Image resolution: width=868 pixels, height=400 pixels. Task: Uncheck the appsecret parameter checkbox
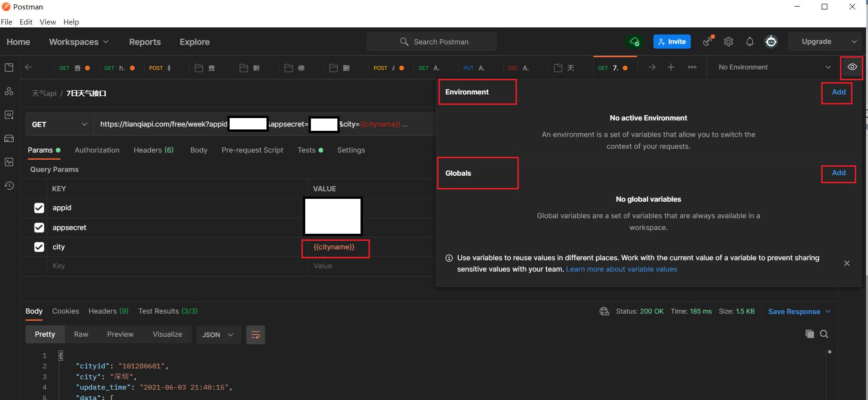(x=39, y=228)
